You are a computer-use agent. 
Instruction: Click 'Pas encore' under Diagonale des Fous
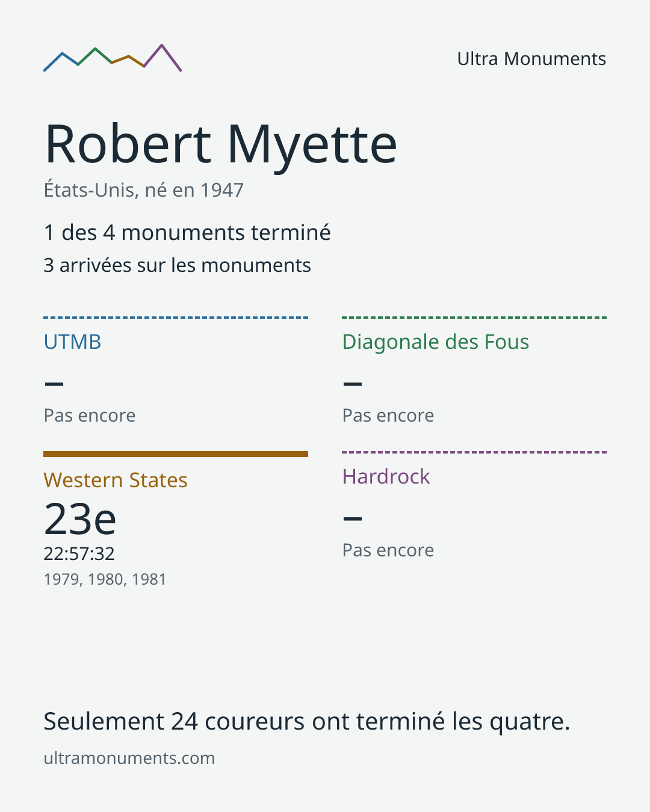tap(388, 416)
